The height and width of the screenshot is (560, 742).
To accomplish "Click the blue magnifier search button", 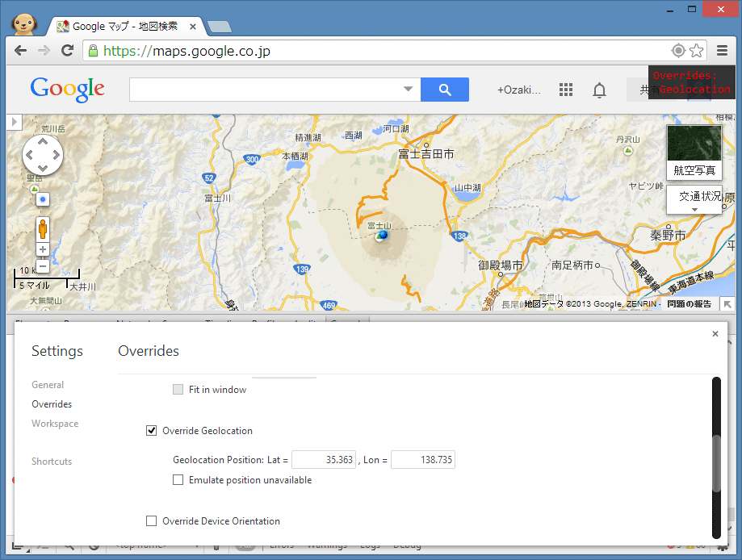I will pos(445,90).
